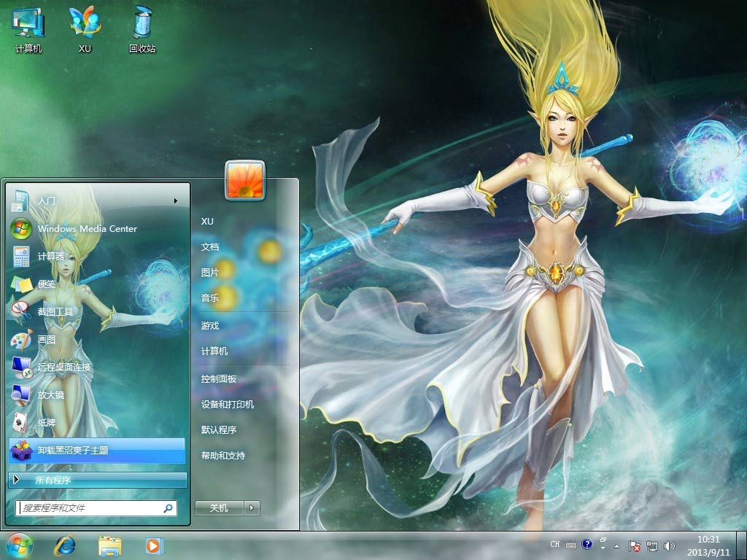
Task: Expand the Getting Started (入门) submenu arrow
Action: coord(176,201)
